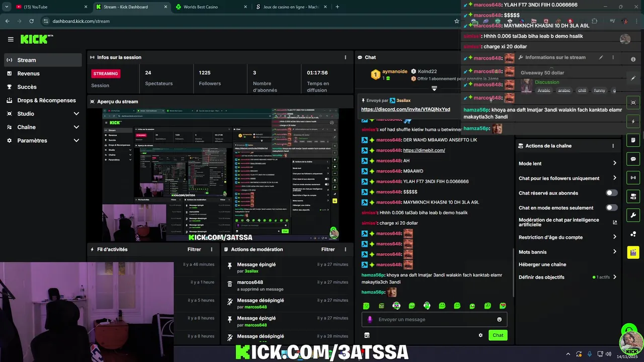Select Drops & Récompenses in sidebar
Viewport: 644px width, 362px height.
pos(42,101)
